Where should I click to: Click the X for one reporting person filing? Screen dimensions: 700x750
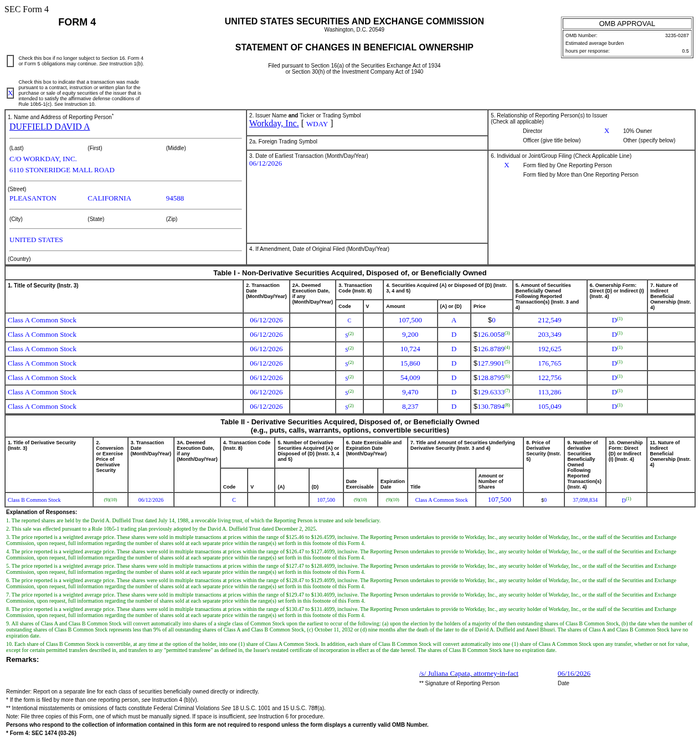click(x=506, y=165)
